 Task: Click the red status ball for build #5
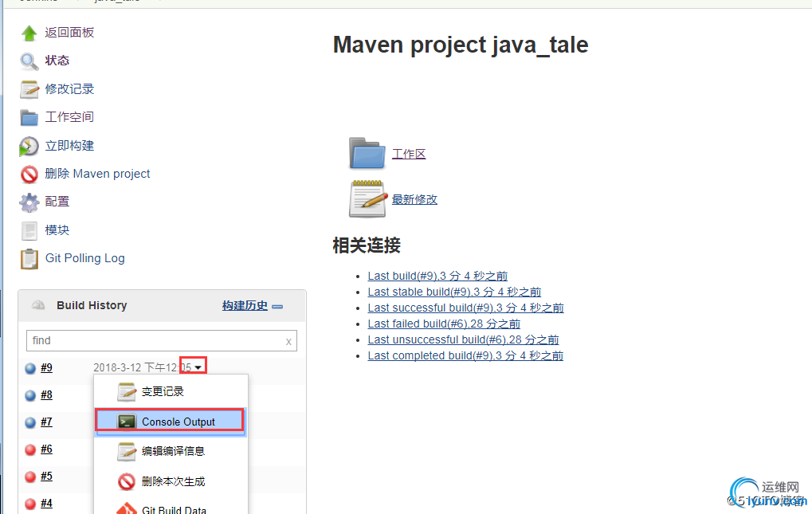click(x=30, y=477)
